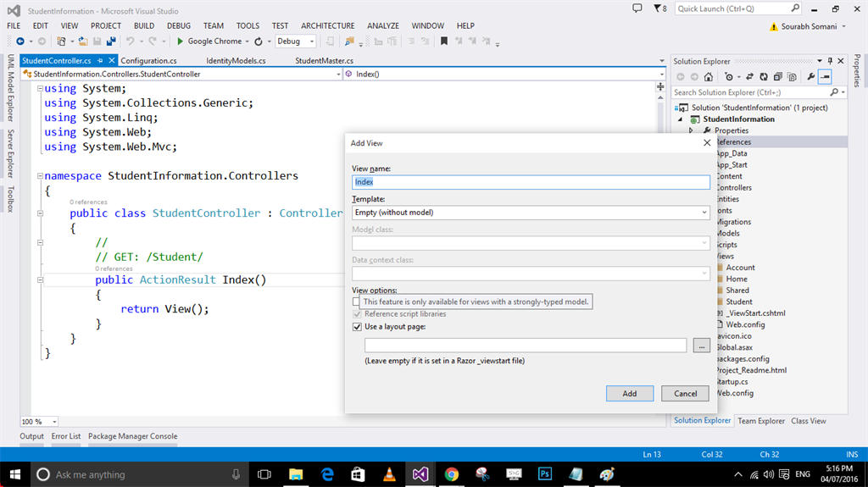Click the notifications filter flag icon
The height and width of the screenshot is (487, 868).
point(659,8)
